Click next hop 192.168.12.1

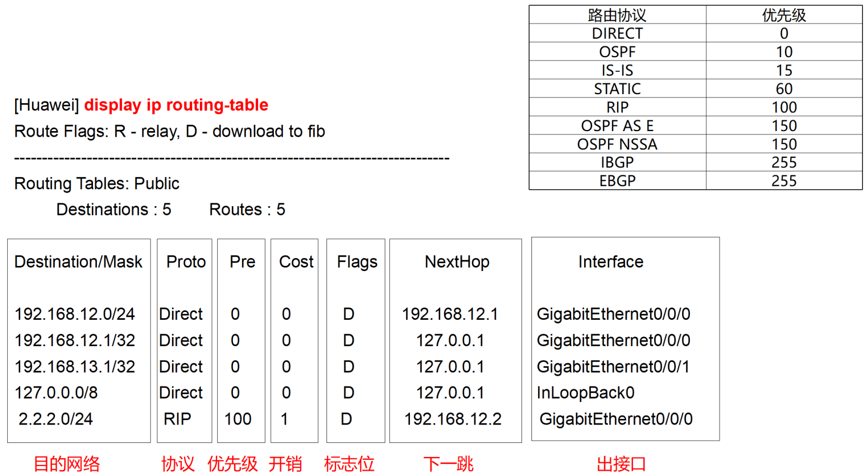pos(450,314)
